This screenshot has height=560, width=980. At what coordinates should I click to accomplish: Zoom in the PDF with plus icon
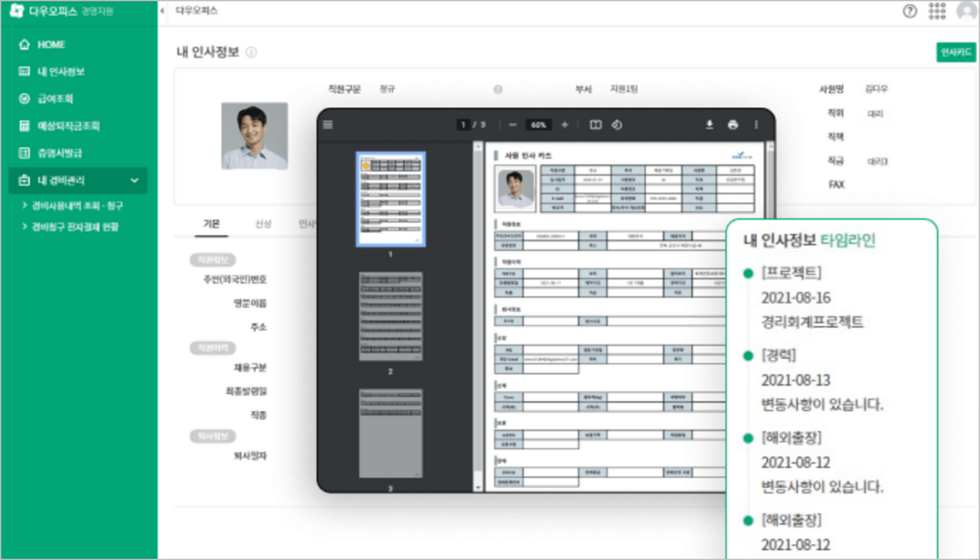pyautogui.click(x=565, y=125)
